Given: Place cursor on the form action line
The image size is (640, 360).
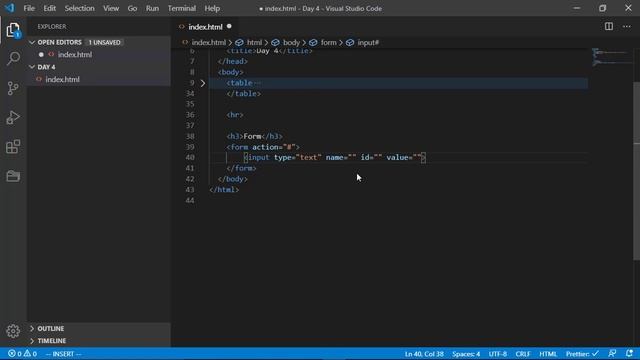Looking at the screenshot, I should [x=263, y=147].
